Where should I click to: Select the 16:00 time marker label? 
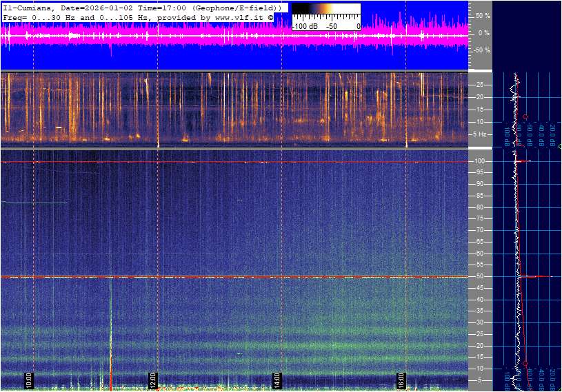coord(401,380)
